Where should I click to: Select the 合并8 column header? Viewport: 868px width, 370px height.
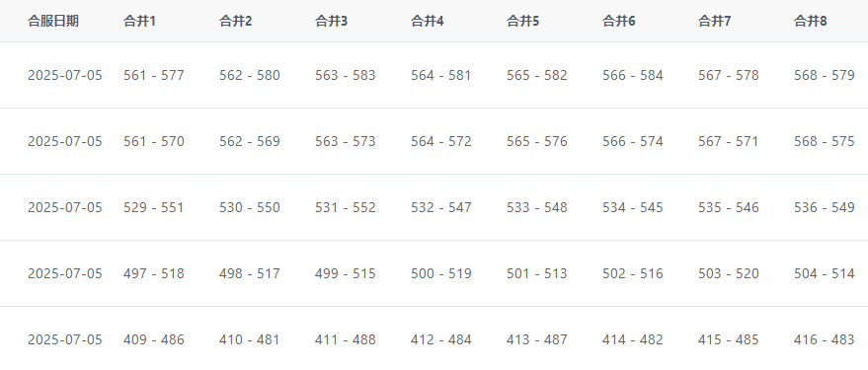click(810, 21)
